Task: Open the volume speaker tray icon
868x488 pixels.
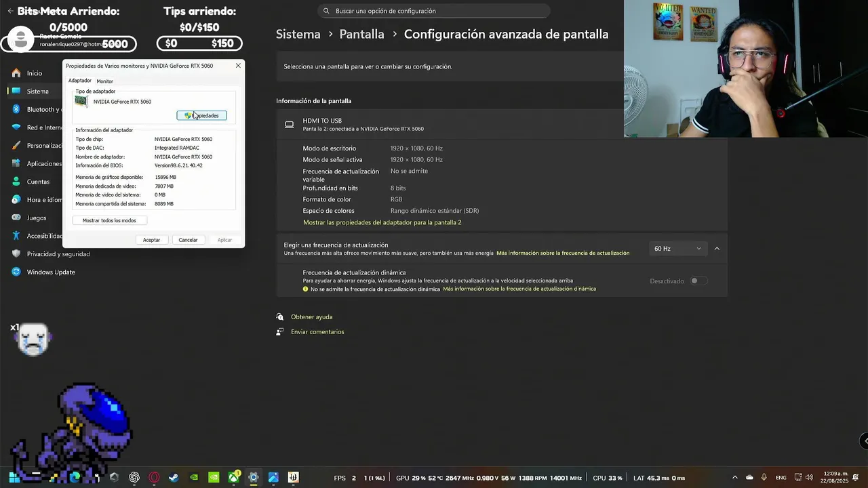Action: click(809, 478)
